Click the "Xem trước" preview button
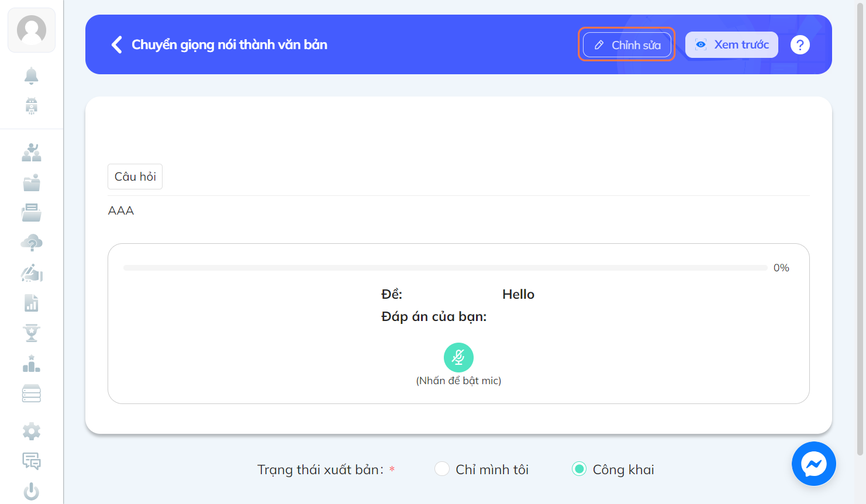This screenshot has width=866, height=504. tap(732, 44)
